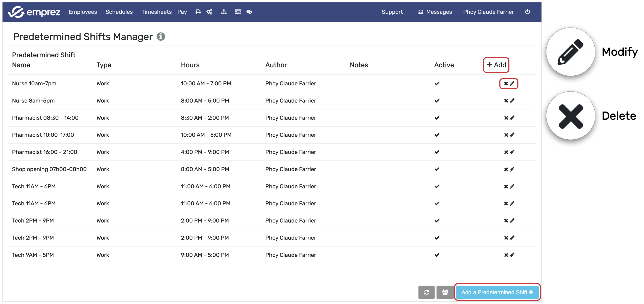Click the Add link in header
This screenshot has width=644, height=304.
(x=496, y=65)
